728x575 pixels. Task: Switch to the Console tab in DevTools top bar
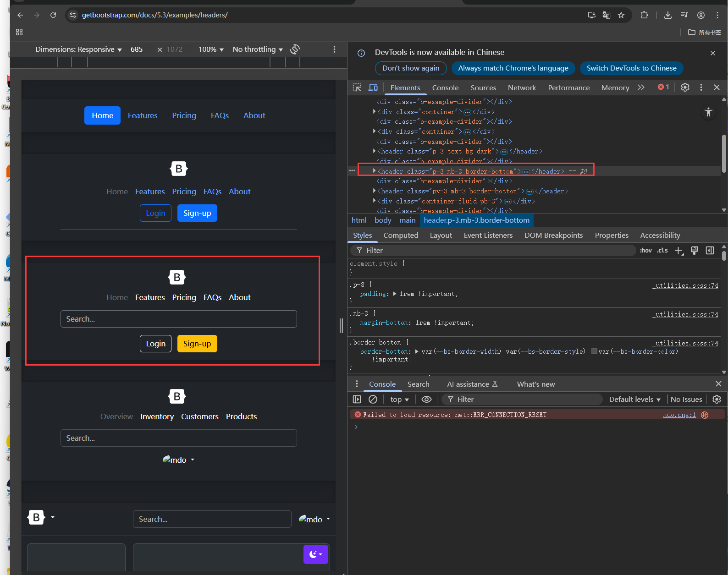(x=445, y=88)
